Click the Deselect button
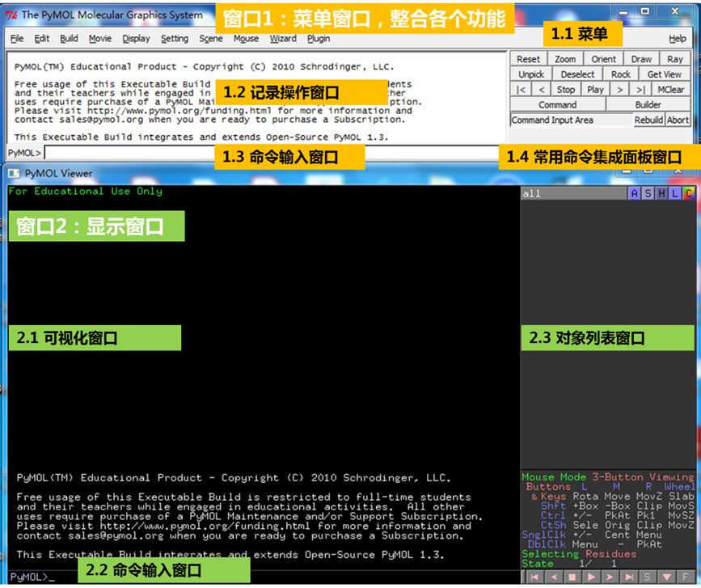This screenshot has height=588, width=701. 577,74
